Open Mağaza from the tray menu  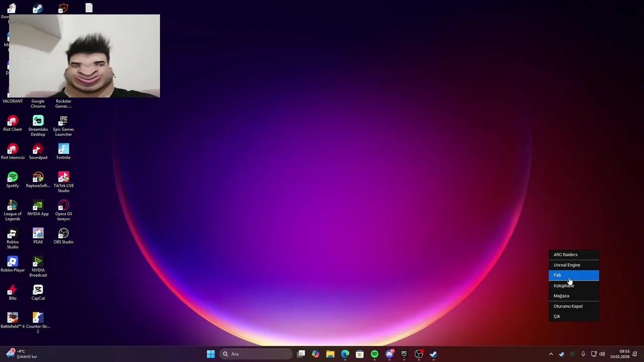click(x=574, y=296)
